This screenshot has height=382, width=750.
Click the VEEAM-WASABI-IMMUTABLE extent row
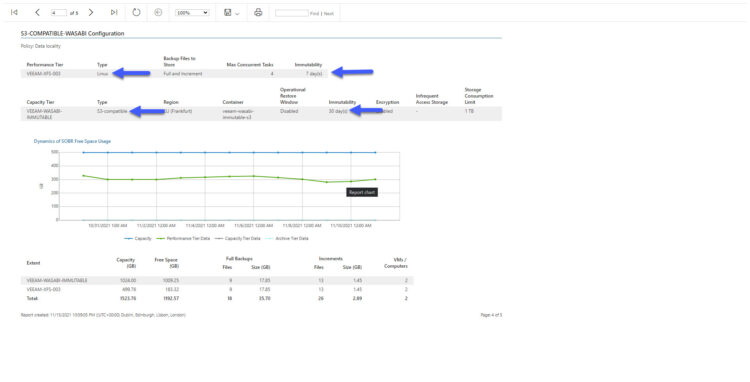[x=217, y=281]
